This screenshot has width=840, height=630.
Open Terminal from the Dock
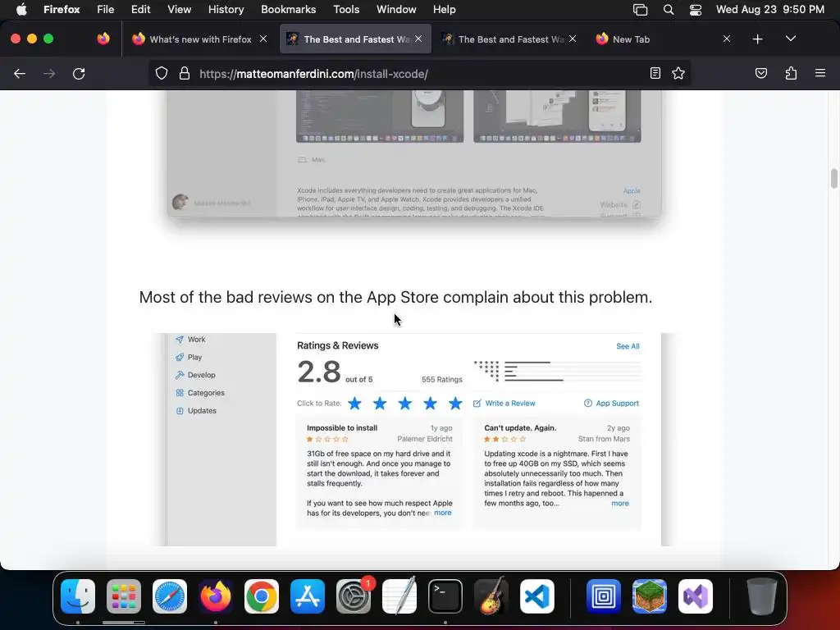[445, 596]
